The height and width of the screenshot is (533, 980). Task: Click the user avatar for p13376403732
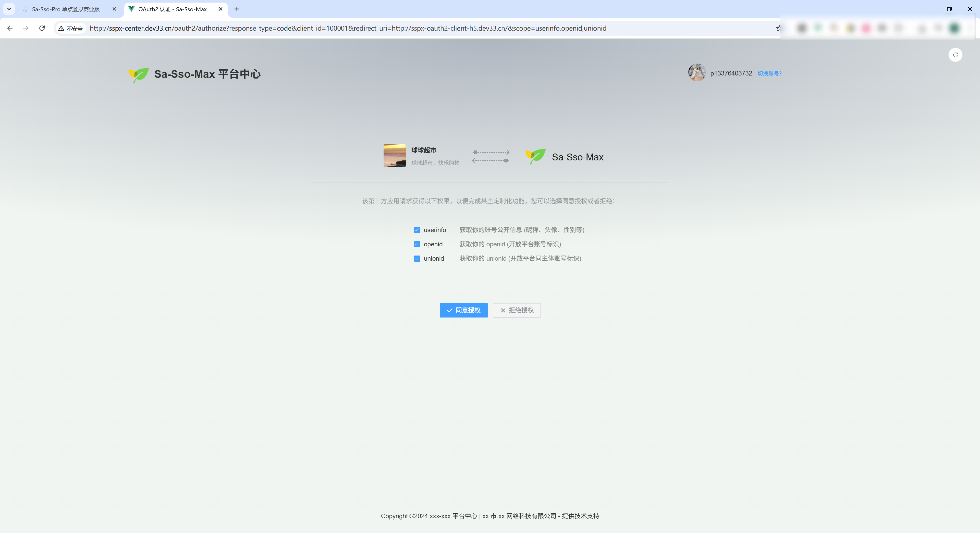697,73
